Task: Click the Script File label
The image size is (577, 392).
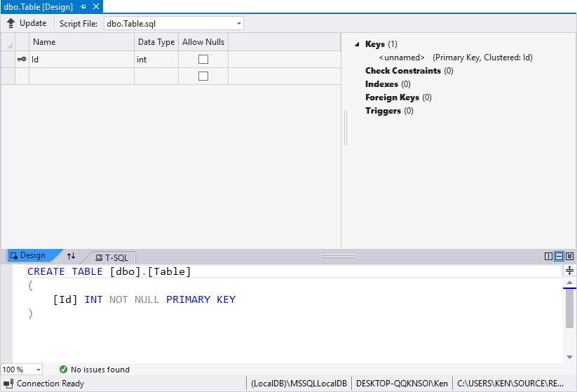Action: point(79,24)
